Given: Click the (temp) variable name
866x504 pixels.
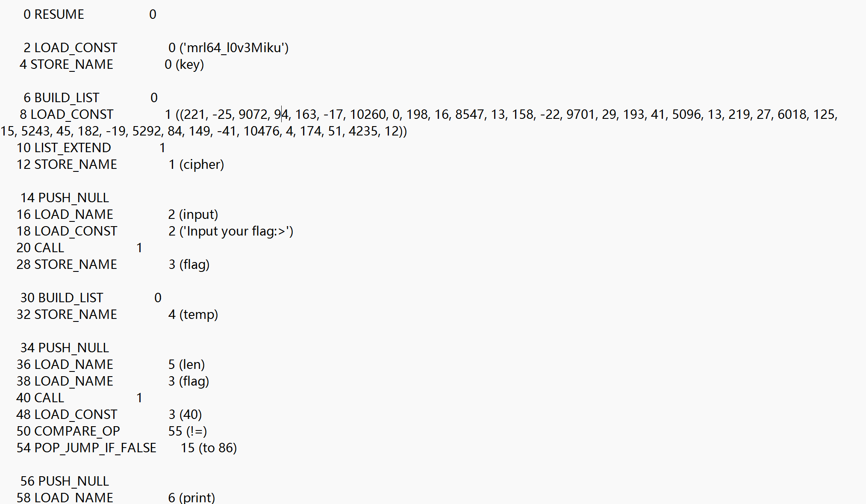Looking at the screenshot, I should tap(199, 315).
